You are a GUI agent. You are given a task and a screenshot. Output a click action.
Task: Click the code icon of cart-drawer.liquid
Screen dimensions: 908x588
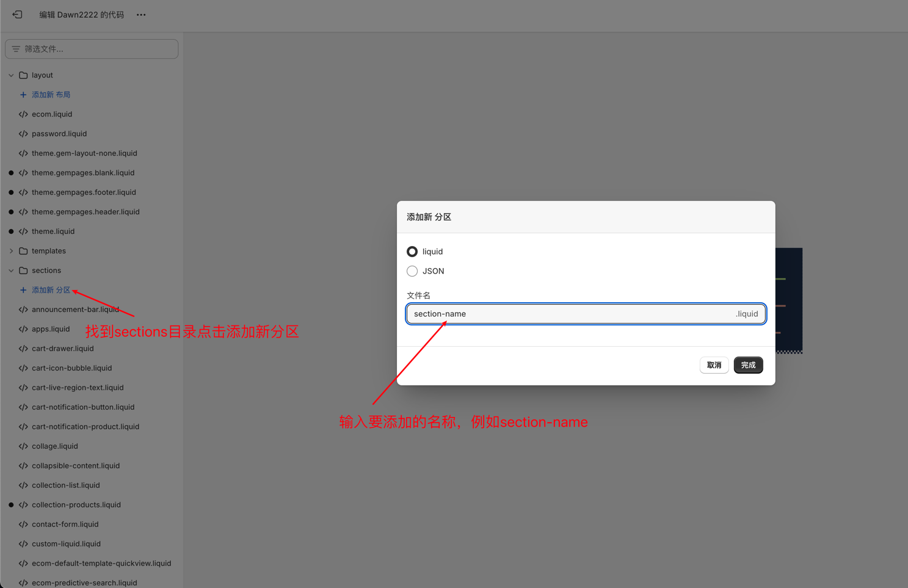coord(23,349)
